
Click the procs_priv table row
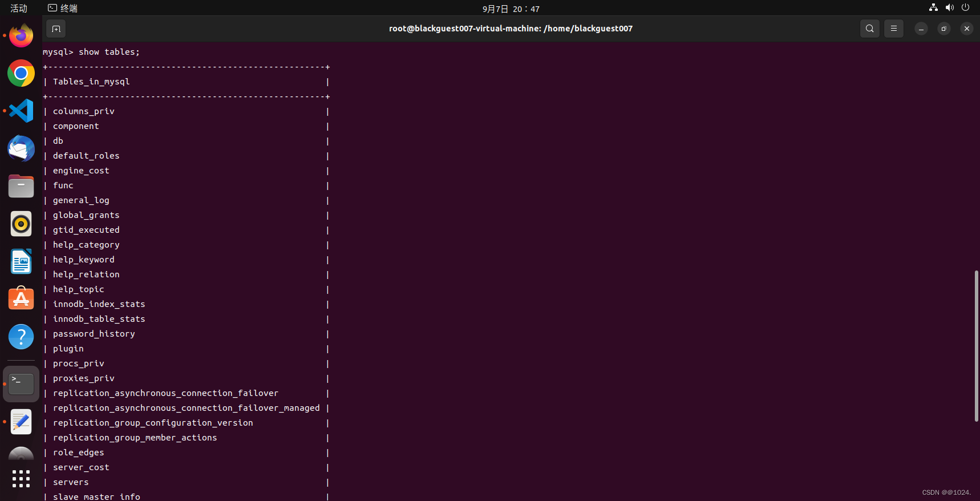click(x=187, y=363)
